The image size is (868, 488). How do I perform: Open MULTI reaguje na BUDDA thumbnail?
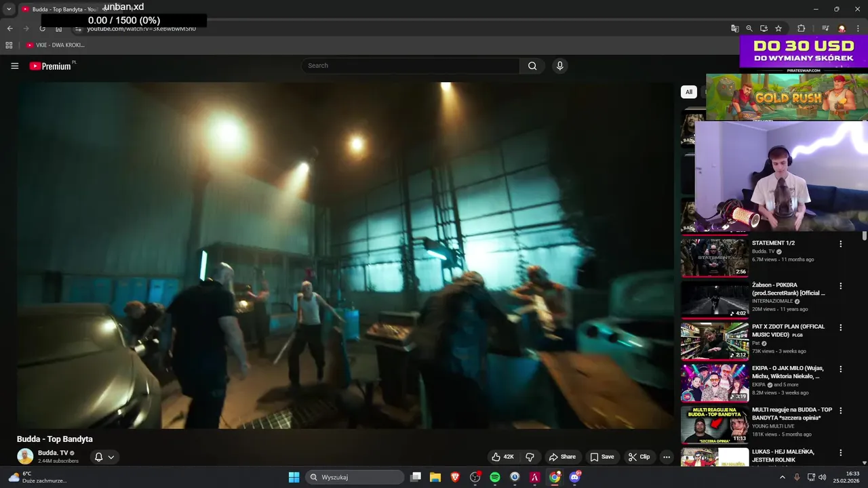715,424
